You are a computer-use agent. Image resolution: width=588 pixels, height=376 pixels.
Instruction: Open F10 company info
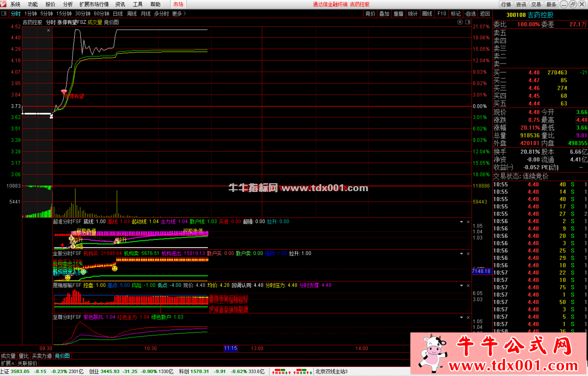tap(442, 14)
